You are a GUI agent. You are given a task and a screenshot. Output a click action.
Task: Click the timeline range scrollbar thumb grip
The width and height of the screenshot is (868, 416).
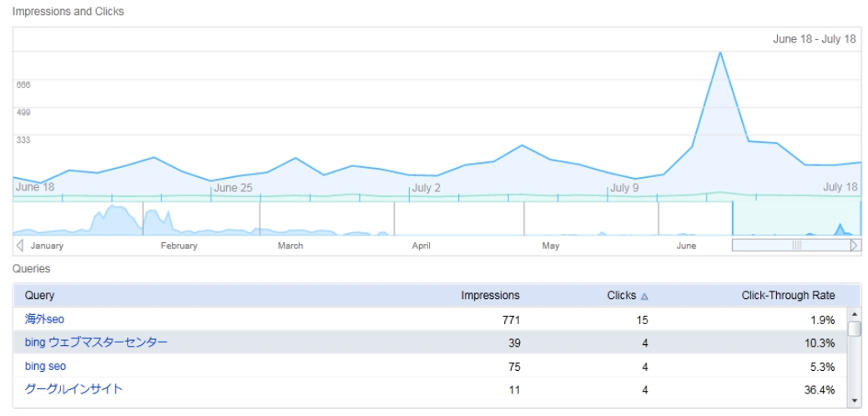[x=796, y=245]
